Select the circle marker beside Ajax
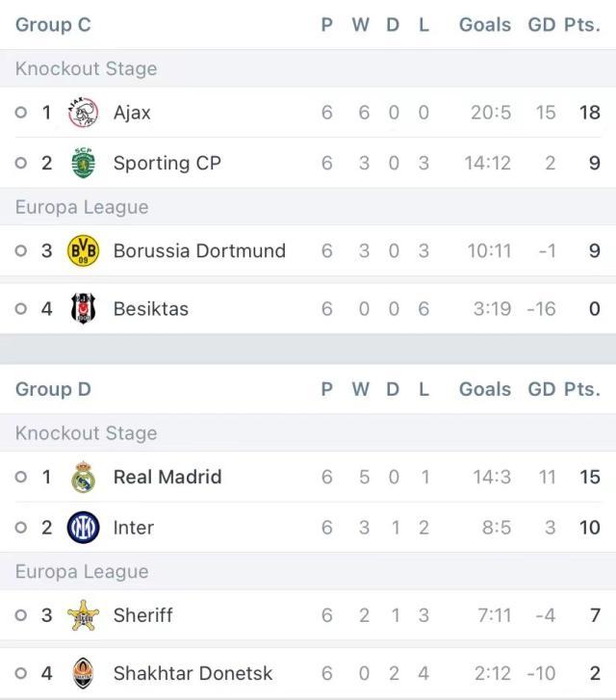Viewport: 616px width, 700px height. [x=21, y=112]
